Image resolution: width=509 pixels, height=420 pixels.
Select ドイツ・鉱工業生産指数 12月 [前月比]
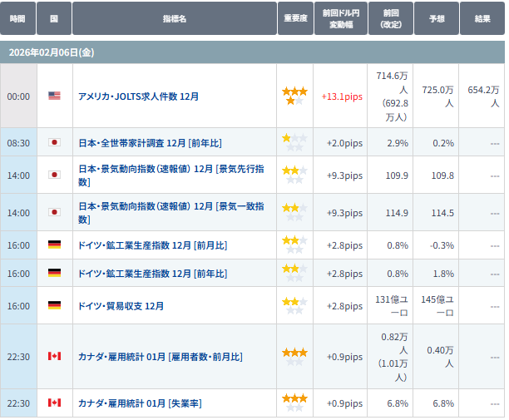pyautogui.click(x=152, y=245)
